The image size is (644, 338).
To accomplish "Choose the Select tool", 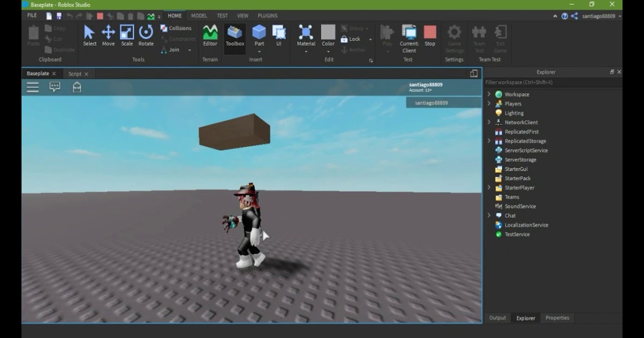I will [90, 36].
